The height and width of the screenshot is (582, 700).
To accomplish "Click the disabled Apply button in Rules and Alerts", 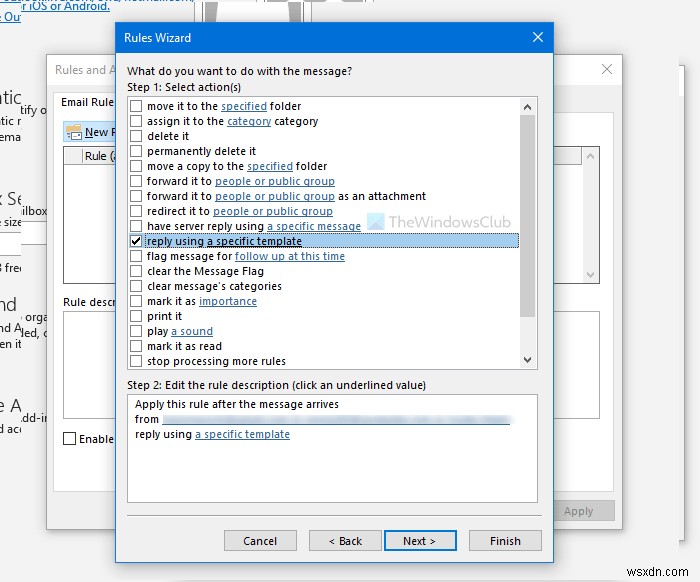I will [x=579, y=511].
